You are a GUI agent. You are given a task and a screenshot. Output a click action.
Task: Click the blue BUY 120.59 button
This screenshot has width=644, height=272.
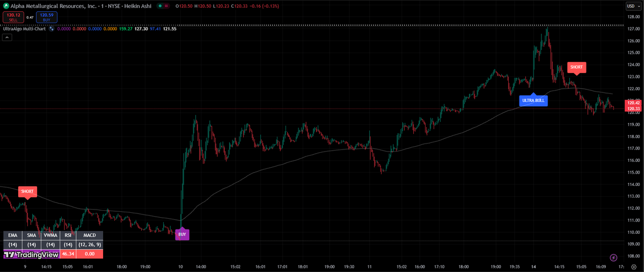(47, 17)
